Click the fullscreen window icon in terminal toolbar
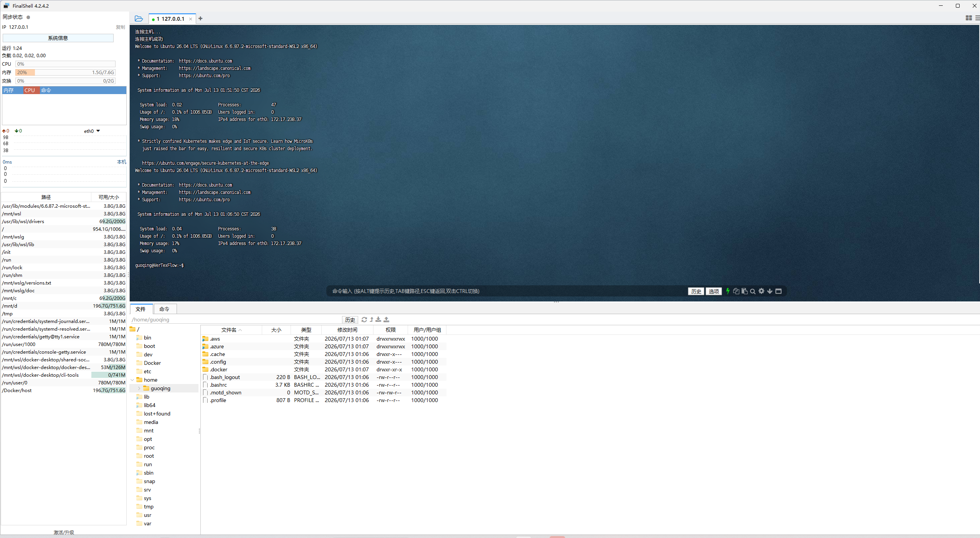The width and height of the screenshot is (980, 538). 778,291
